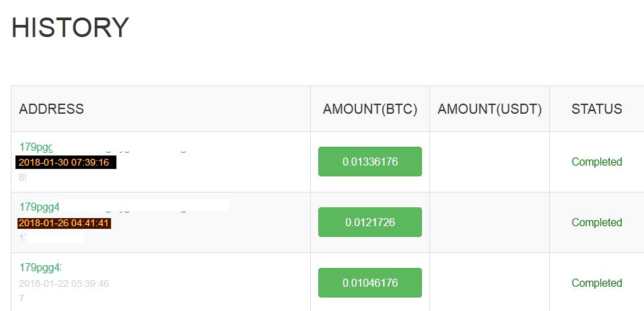Click the 0.01336176 BTC amount button
Viewport: 644px width, 311px height.
pyautogui.click(x=370, y=162)
